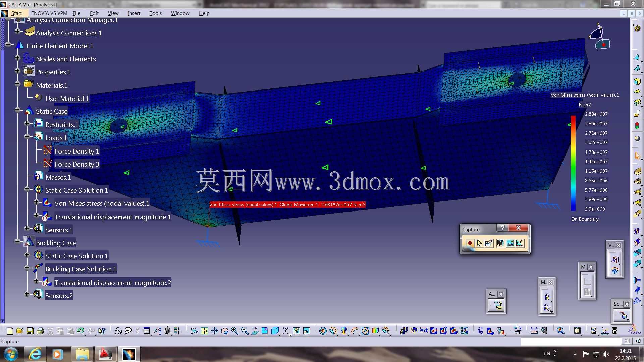Image resolution: width=644 pixels, height=362 pixels.
Task: Click the Normal View icon
Action: (x=255, y=331)
